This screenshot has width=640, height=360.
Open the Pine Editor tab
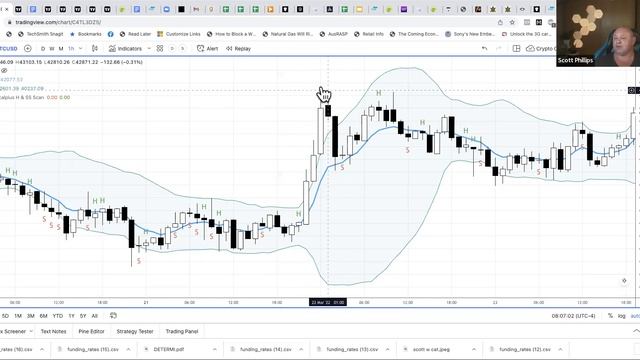pos(91,331)
